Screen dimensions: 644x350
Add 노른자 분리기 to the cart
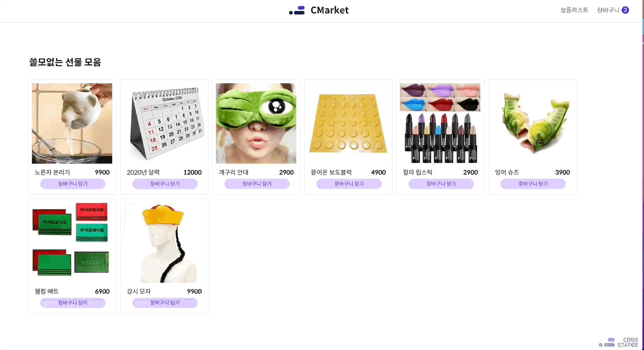[x=73, y=184]
